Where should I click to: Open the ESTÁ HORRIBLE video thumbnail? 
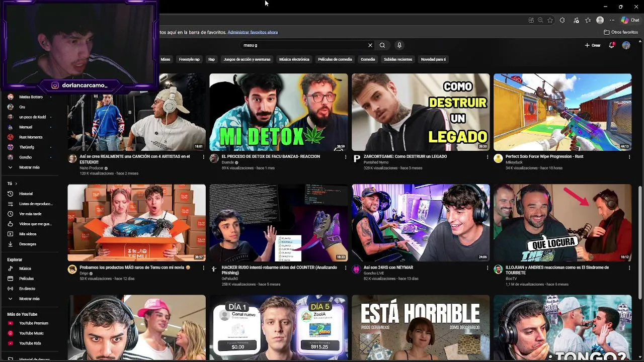point(421,327)
